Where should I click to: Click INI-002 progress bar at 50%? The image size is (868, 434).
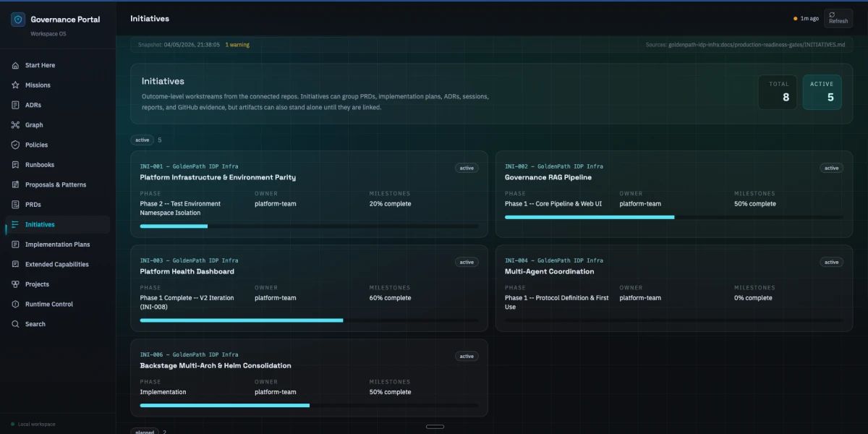point(673,217)
